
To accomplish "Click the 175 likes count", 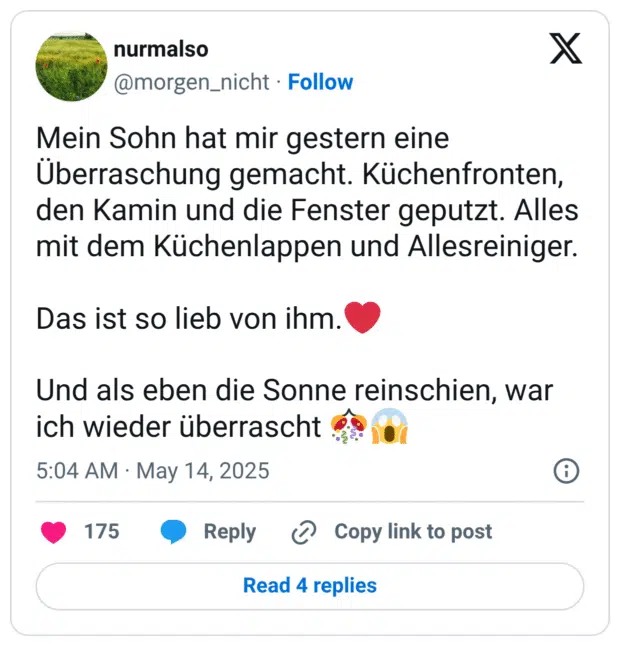I will (101, 532).
